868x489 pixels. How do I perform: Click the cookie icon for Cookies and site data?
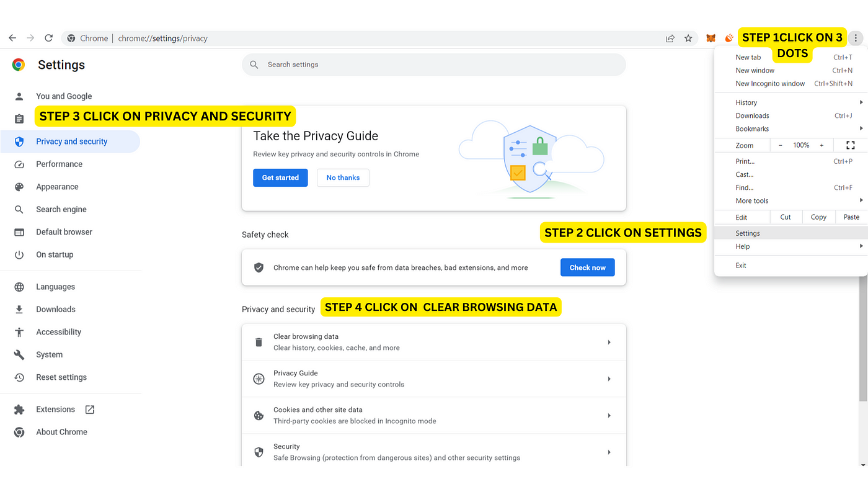point(259,416)
